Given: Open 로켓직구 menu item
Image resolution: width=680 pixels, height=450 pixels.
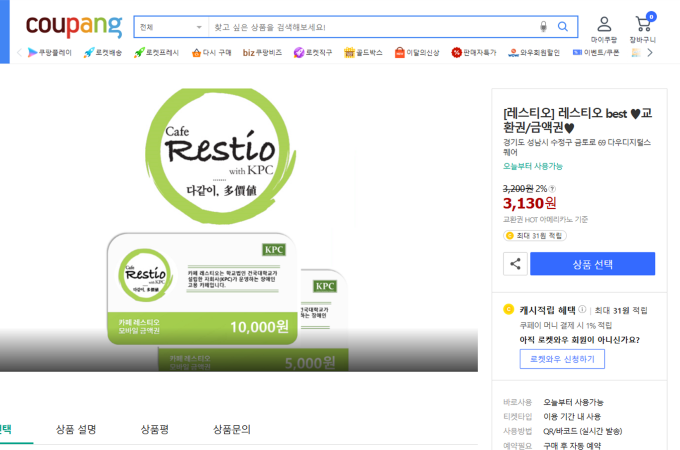Looking at the screenshot, I should (x=313, y=52).
